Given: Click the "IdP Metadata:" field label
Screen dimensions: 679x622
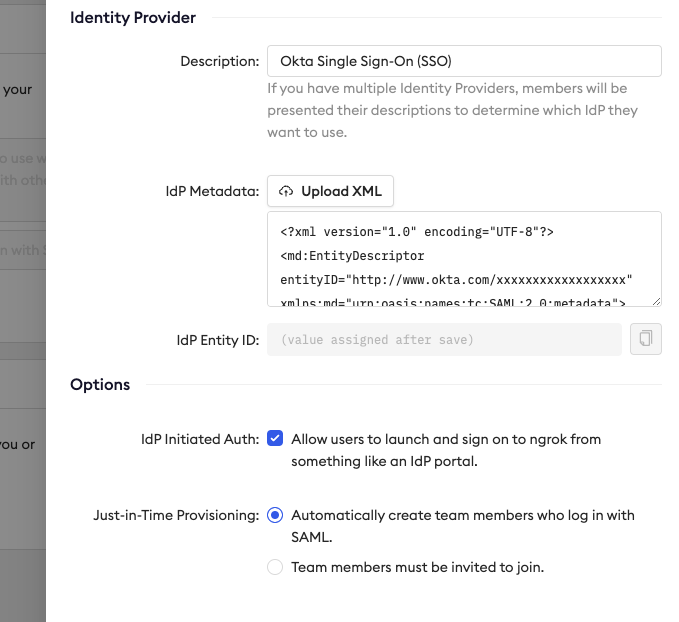Looking at the screenshot, I should [212, 191].
